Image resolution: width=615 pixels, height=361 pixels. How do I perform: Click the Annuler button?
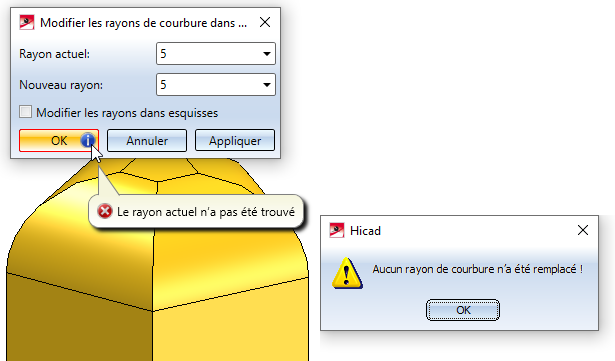(x=147, y=140)
